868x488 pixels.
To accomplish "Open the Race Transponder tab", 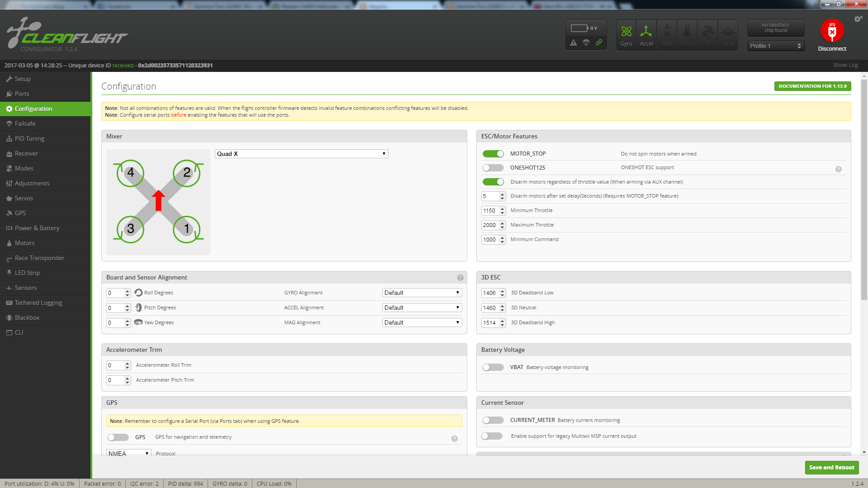I will 45,258.
